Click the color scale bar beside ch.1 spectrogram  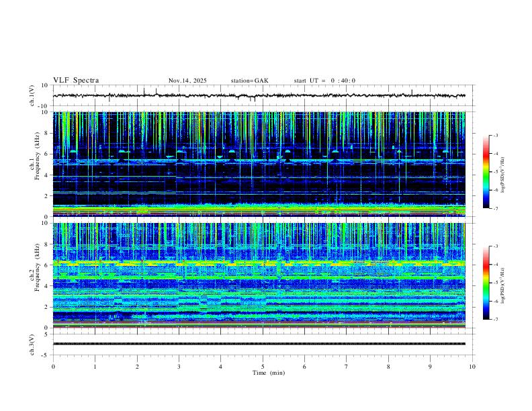[486, 172]
